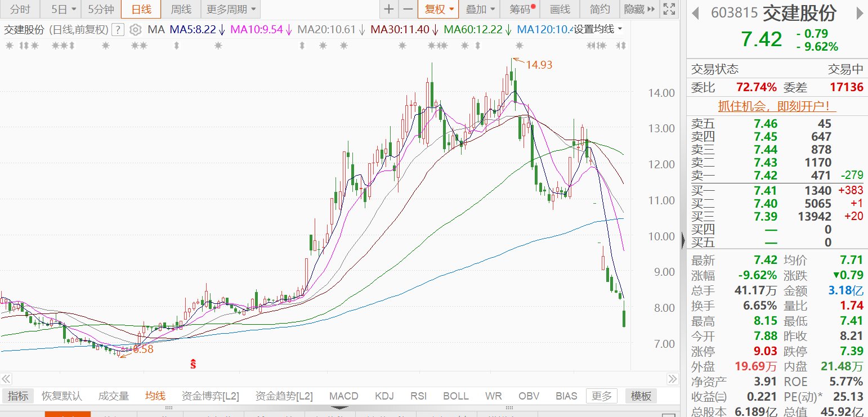This screenshot has width=868, height=417.
Task: Open 设置均线 dropdown
Action: (597, 29)
